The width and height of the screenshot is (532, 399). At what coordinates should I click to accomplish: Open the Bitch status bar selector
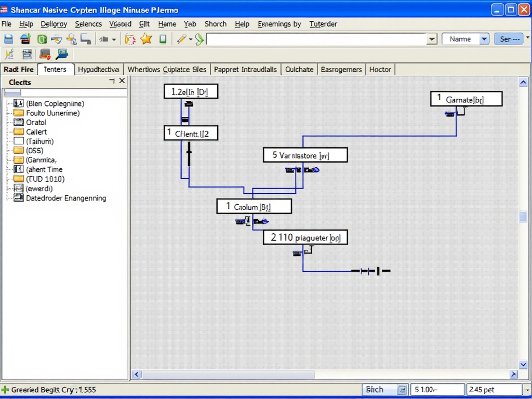(385, 390)
